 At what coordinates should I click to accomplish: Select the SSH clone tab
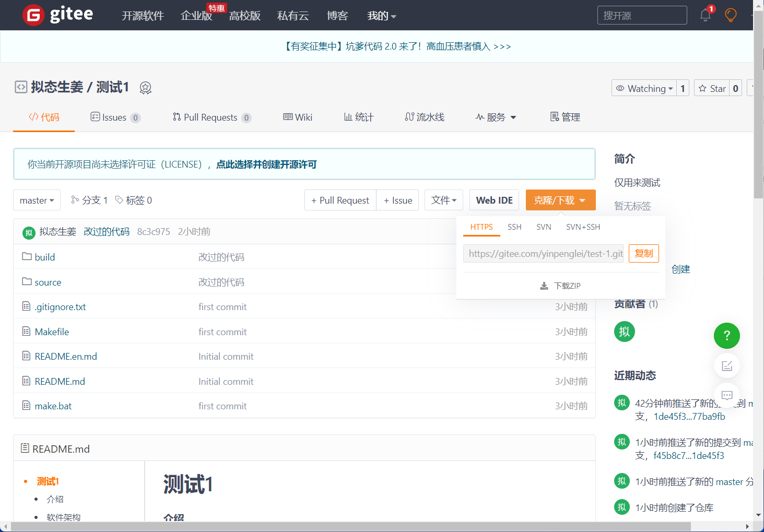(514, 227)
